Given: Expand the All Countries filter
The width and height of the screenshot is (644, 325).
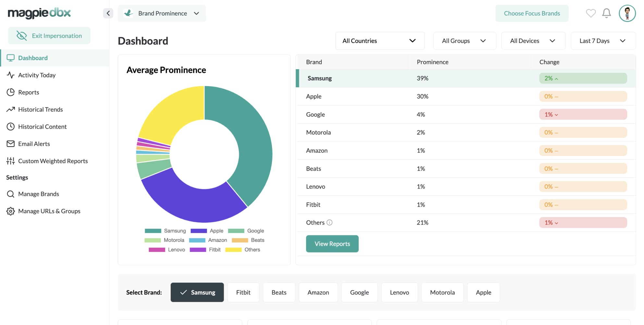Looking at the screenshot, I should pos(380,41).
